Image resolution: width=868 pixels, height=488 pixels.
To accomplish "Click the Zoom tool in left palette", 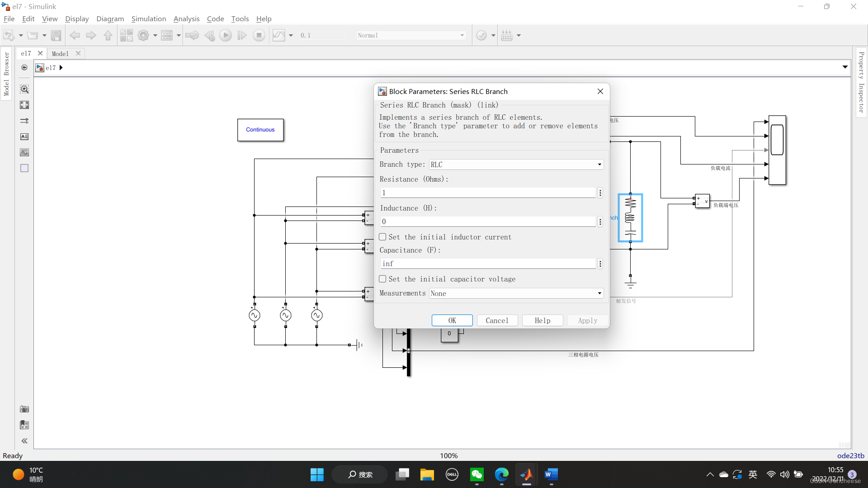I will tap(24, 89).
